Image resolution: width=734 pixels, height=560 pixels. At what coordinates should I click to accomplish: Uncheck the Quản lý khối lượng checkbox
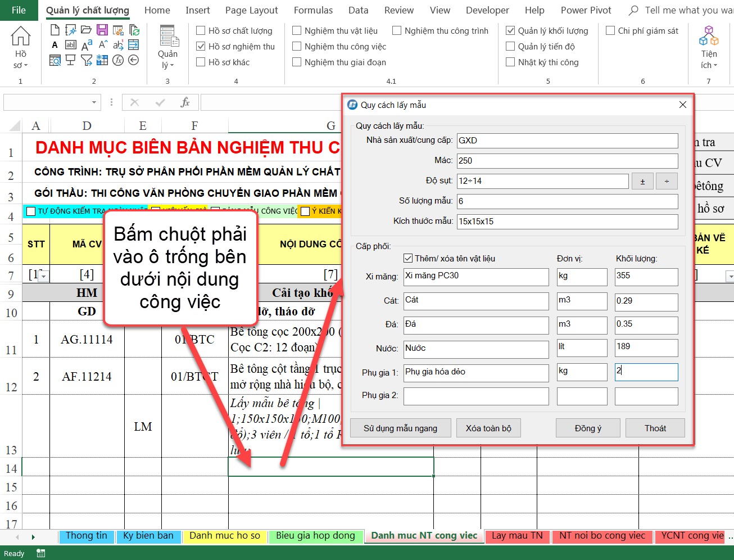click(x=510, y=31)
